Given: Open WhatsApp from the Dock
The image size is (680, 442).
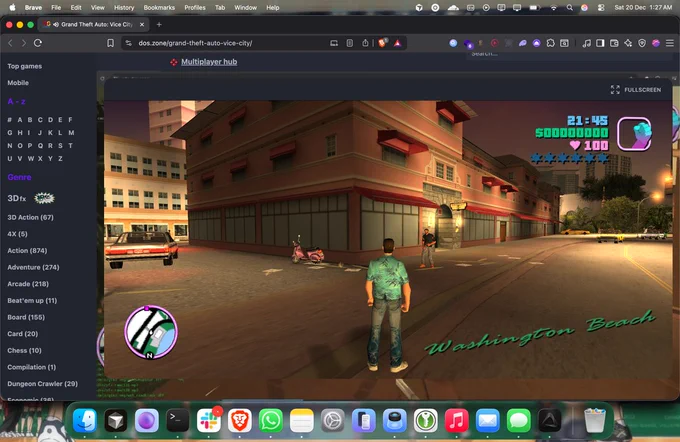Looking at the screenshot, I should point(271,421).
